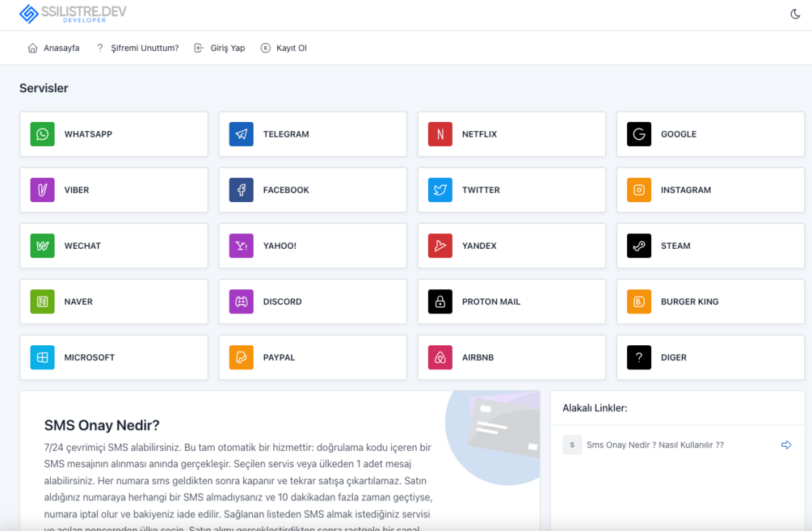Click the Discord purple icon
This screenshot has height=531, width=812.
[242, 301]
